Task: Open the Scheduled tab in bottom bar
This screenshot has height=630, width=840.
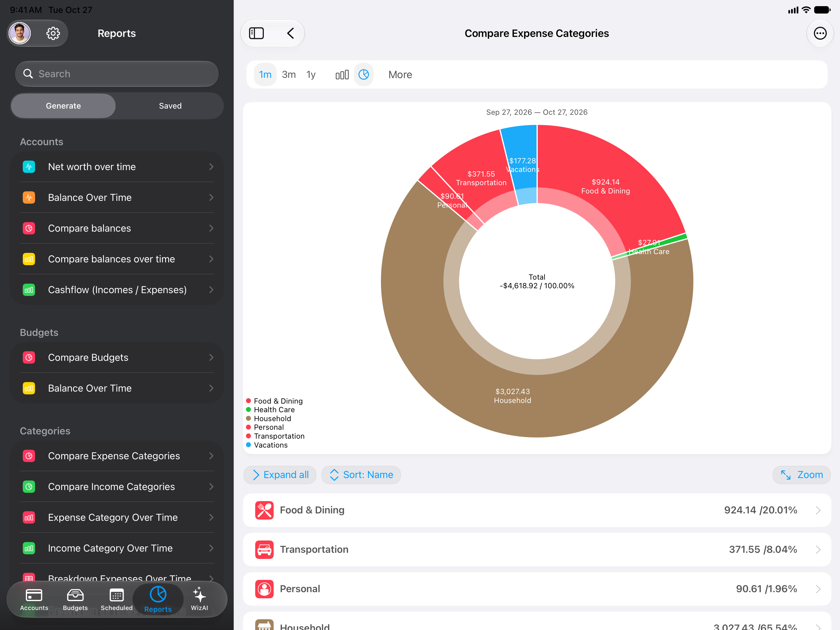Action: point(117,599)
